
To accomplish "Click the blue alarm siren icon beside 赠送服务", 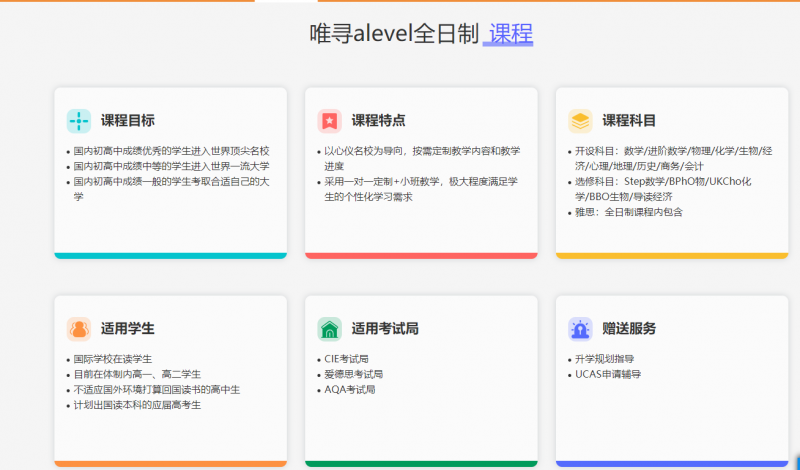I will pos(580,329).
